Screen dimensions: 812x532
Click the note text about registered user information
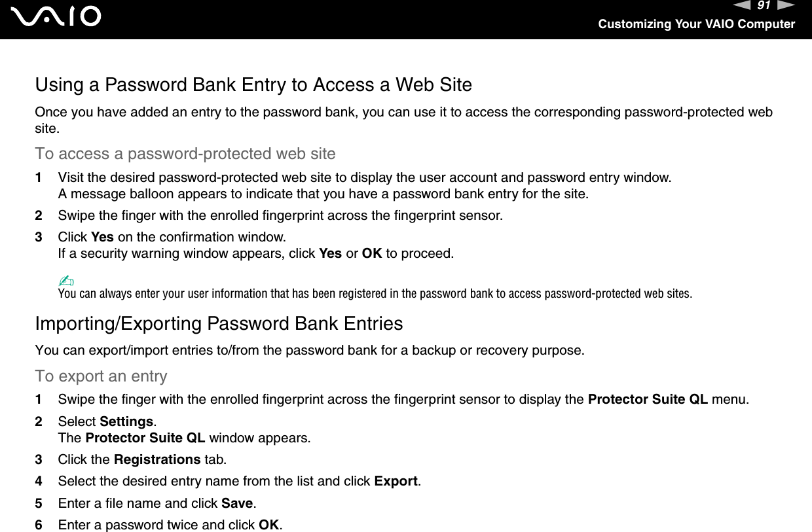coord(375,293)
